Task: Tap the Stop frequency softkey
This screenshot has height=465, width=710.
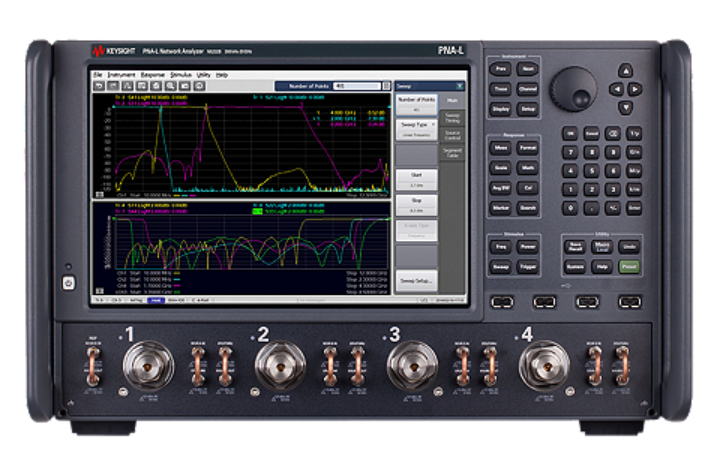Action: (417, 206)
